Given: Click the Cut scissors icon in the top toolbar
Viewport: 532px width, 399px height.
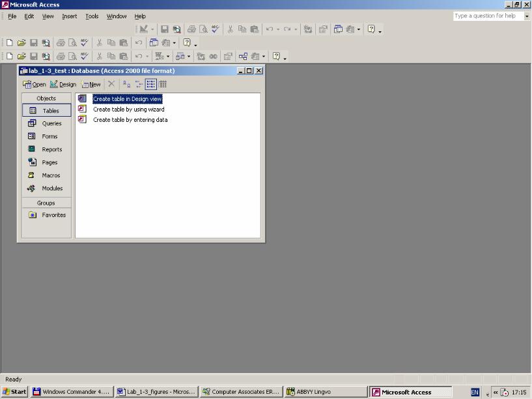Looking at the screenshot, I should pyautogui.click(x=230, y=29).
